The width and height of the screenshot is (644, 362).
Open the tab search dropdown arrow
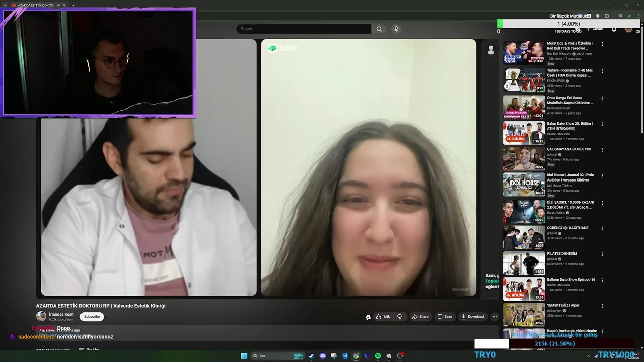5,5
